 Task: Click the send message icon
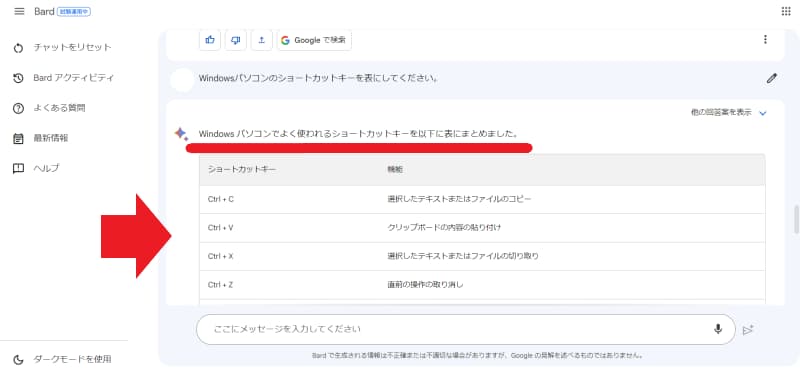(748, 330)
